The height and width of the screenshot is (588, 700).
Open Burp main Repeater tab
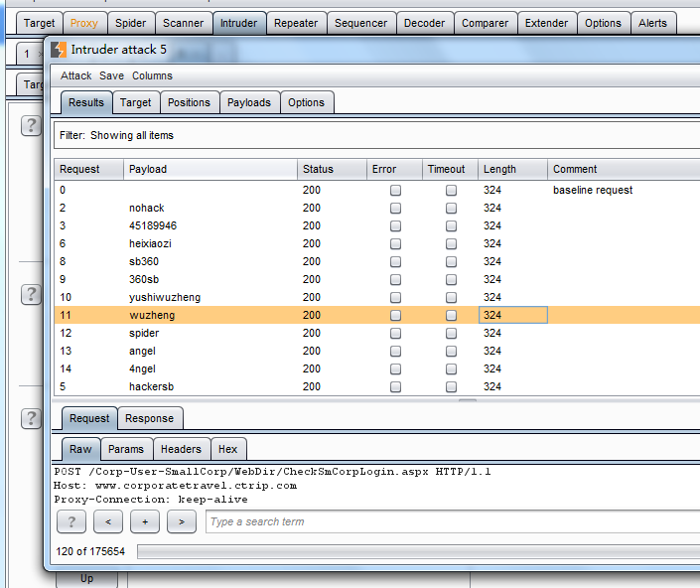(296, 23)
